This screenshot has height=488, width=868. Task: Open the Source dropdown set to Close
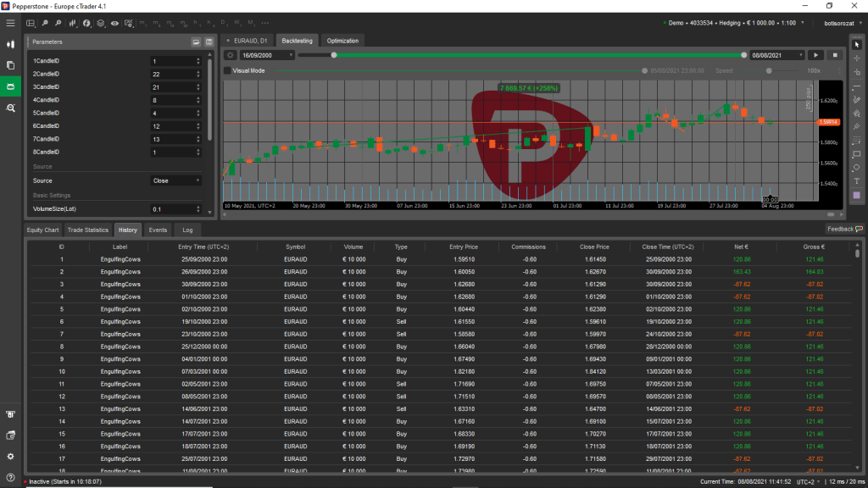pyautogui.click(x=175, y=180)
